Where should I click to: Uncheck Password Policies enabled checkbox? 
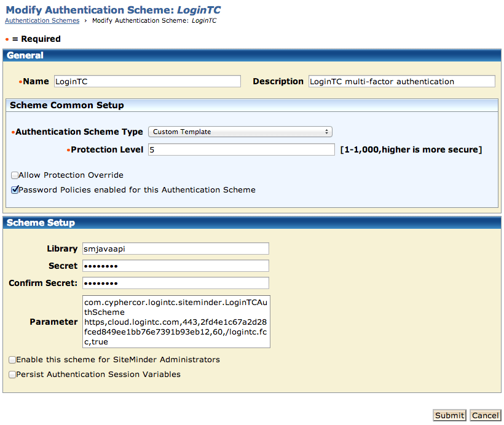(15, 190)
